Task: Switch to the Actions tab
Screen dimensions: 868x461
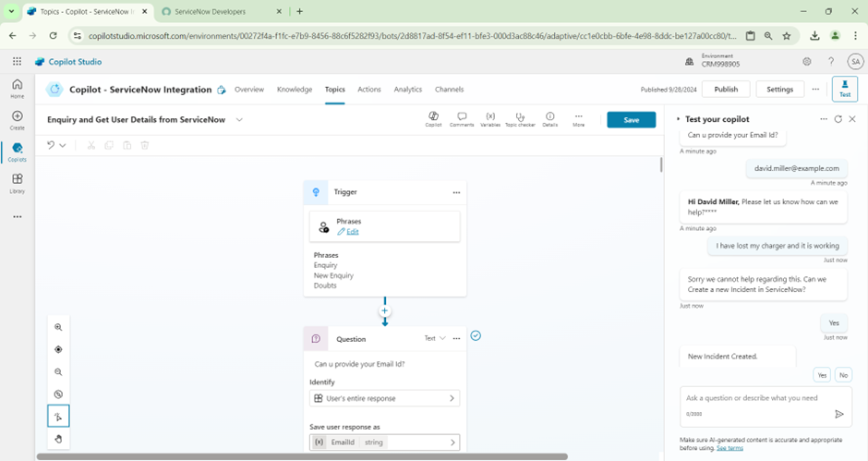Action: click(368, 90)
